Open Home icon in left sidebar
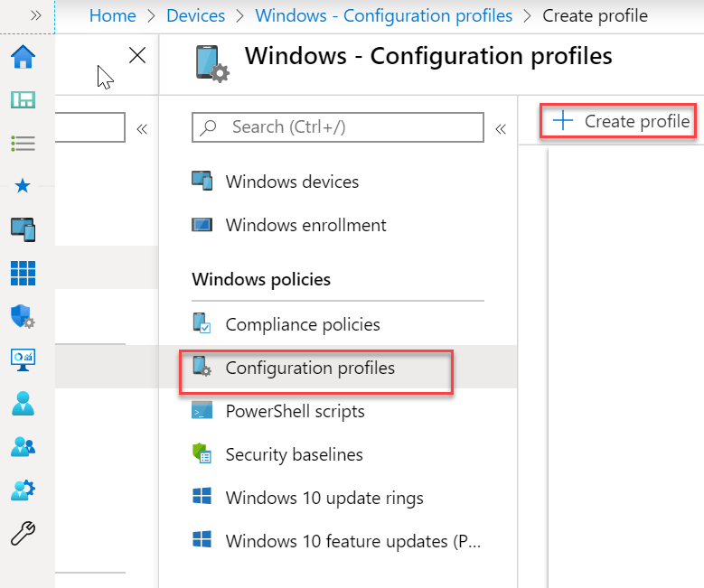 [23, 57]
